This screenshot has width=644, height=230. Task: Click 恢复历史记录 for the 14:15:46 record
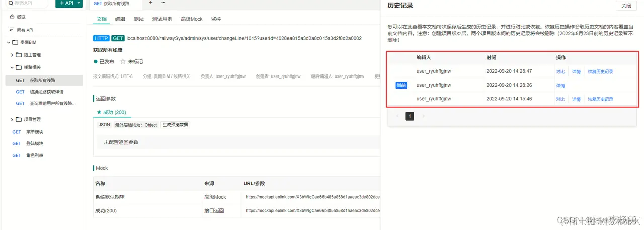click(x=600, y=99)
